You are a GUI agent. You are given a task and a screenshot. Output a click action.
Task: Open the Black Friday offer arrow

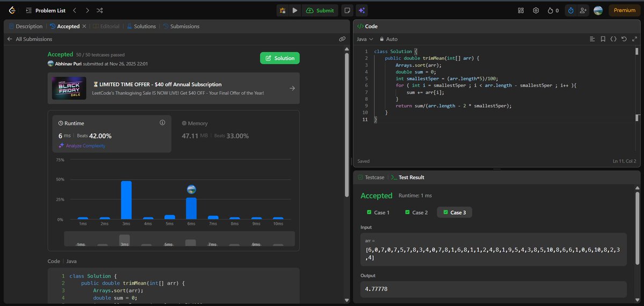292,88
